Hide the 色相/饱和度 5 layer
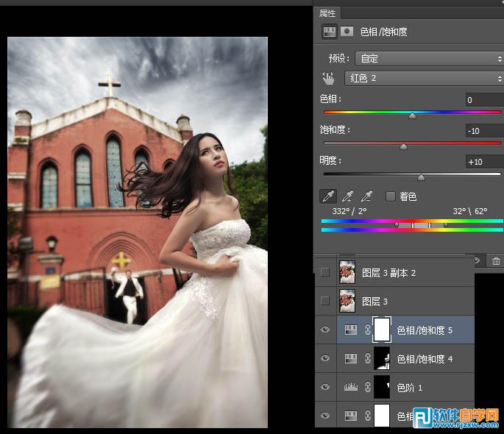This screenshot has width=504, height=434. 325,330
